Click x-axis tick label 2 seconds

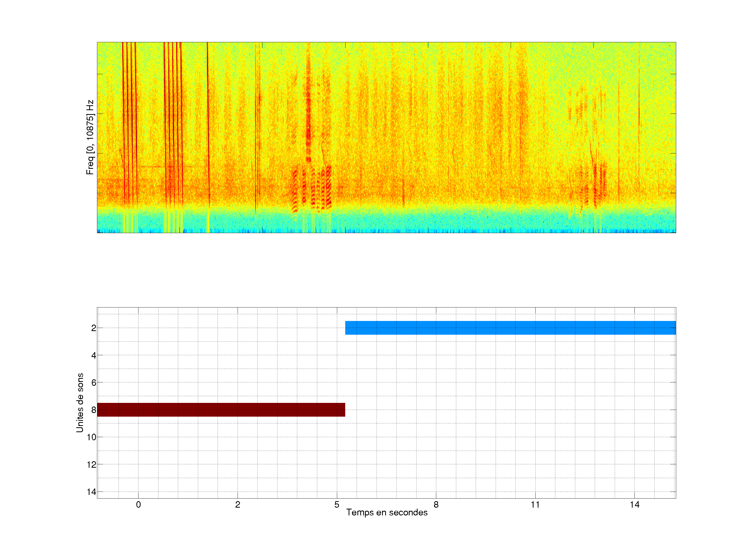237,505
